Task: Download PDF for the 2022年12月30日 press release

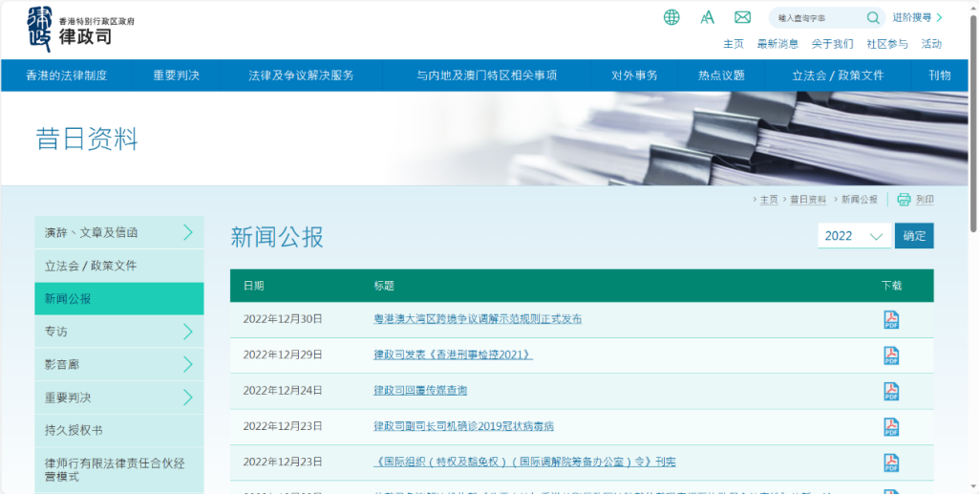Action: (891, 319)
